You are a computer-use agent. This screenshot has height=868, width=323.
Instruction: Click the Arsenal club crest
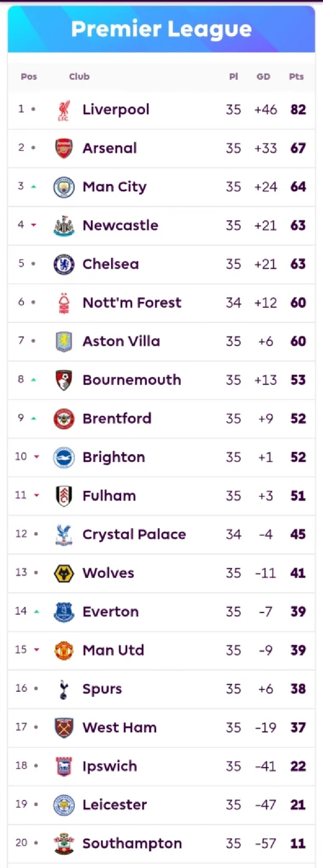pyautogui.click(x=64, y=148)
